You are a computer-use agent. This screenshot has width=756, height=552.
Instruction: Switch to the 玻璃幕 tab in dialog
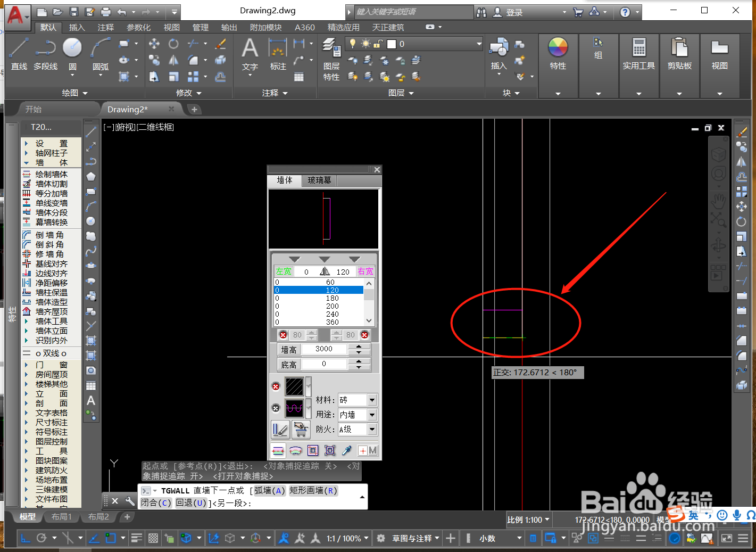coord(319,180)
